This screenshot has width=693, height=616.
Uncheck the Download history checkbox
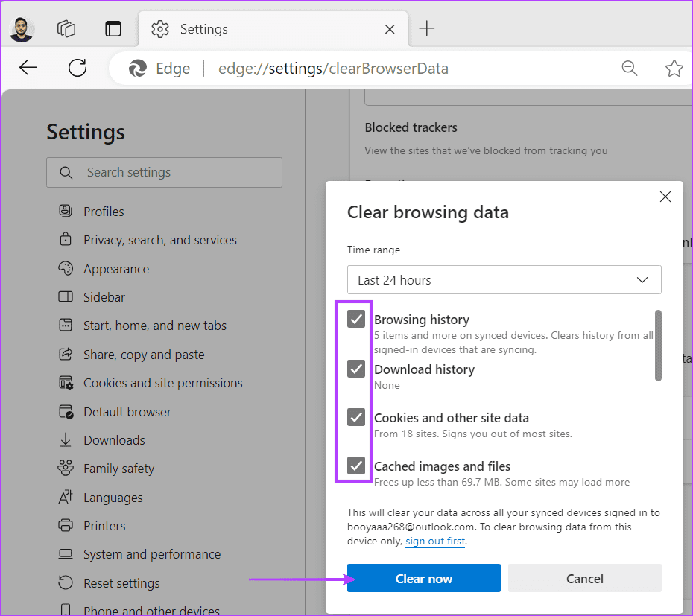pos(356,369)
